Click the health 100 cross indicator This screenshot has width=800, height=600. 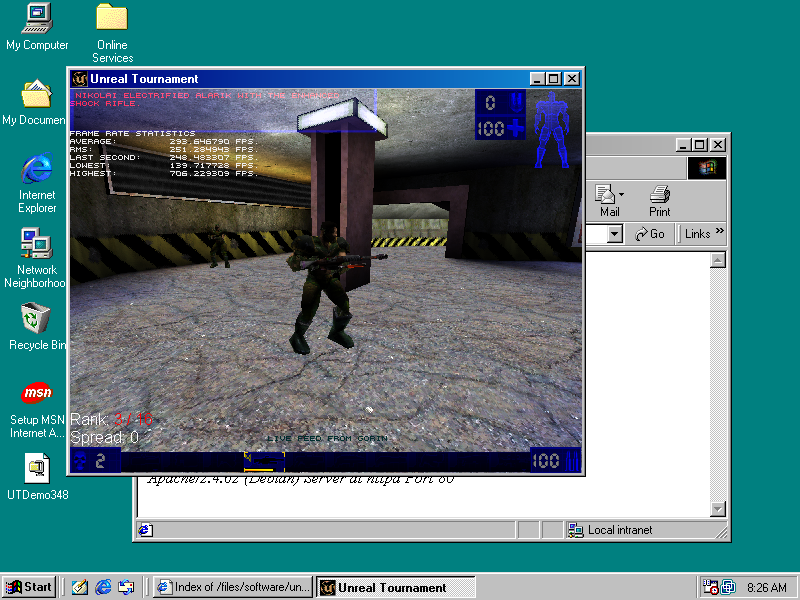click(x=500, y=128)
